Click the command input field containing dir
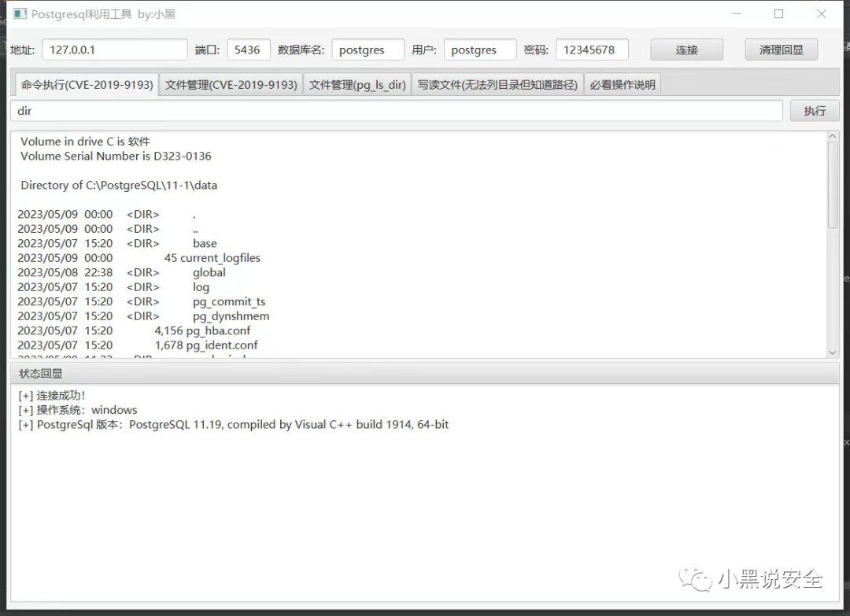 pos(396,111)
